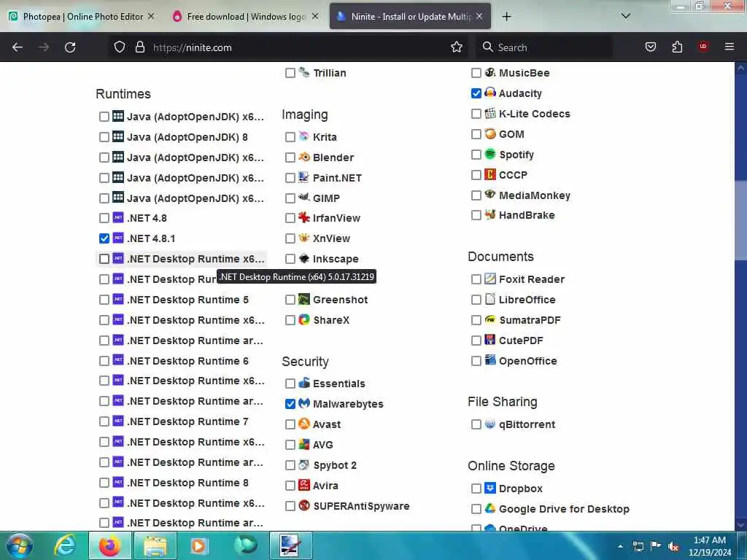The image size is (747, 560).
Task: Close the Free download Windows logo tab
Action: click(x=315, y=16)
